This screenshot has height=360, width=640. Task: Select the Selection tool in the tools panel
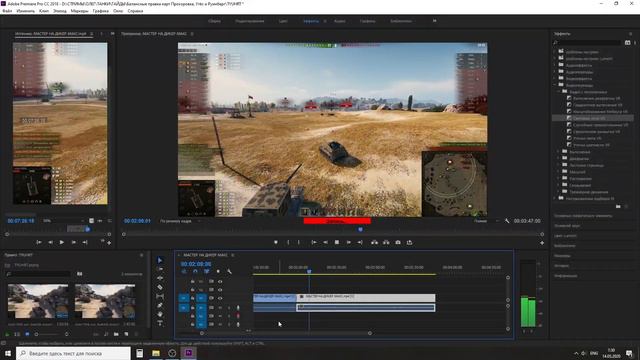tap(160, 260)
